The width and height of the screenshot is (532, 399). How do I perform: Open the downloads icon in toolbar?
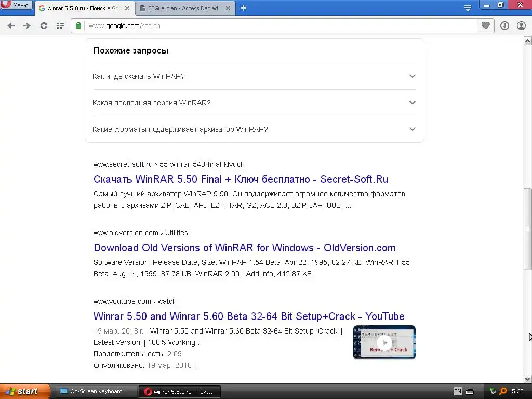point(504,26)
